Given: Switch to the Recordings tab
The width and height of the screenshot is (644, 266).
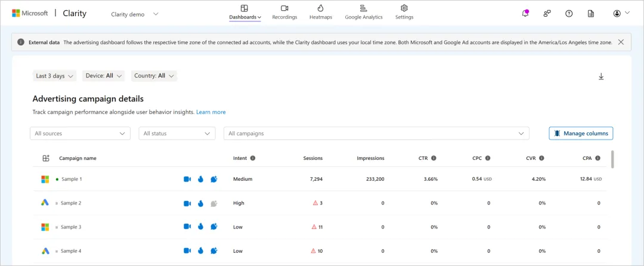Looking at the screenshot, I should 284,12.
